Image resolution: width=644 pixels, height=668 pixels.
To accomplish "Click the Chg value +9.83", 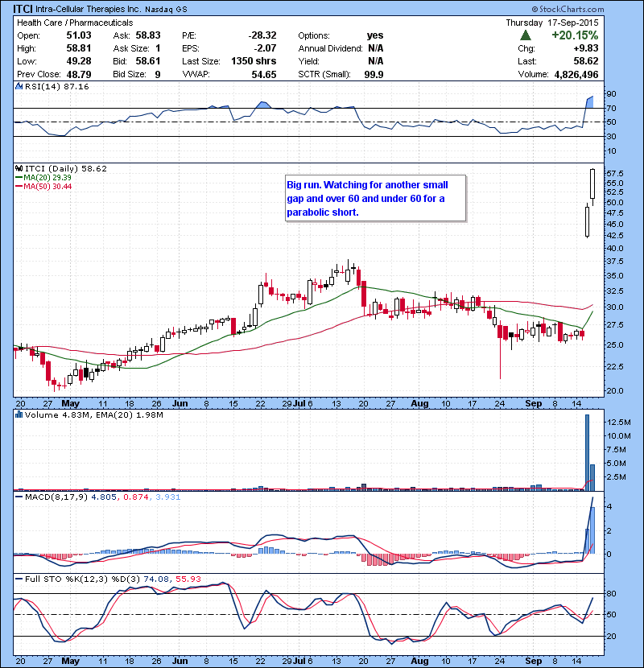I will [x=586, y=48].
